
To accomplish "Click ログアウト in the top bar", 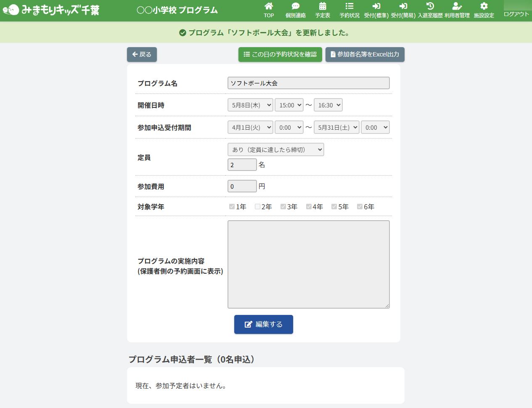I will (x=516, y=14).
